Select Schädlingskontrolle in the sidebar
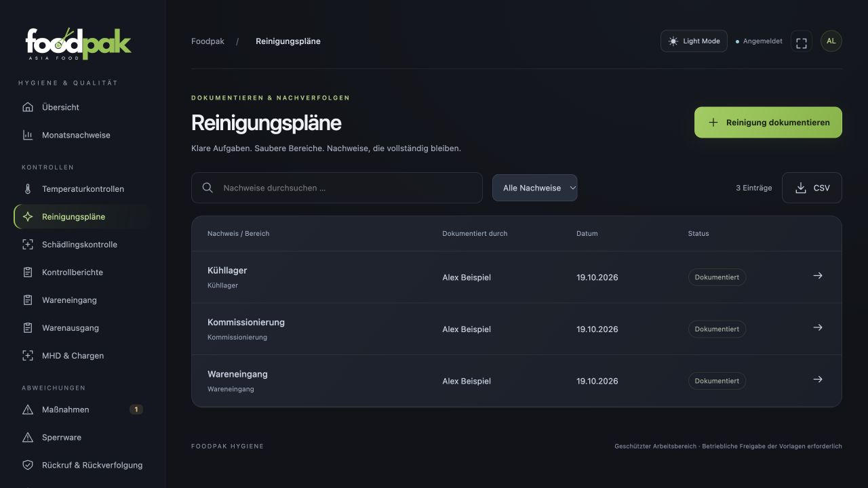 point(81,245)
